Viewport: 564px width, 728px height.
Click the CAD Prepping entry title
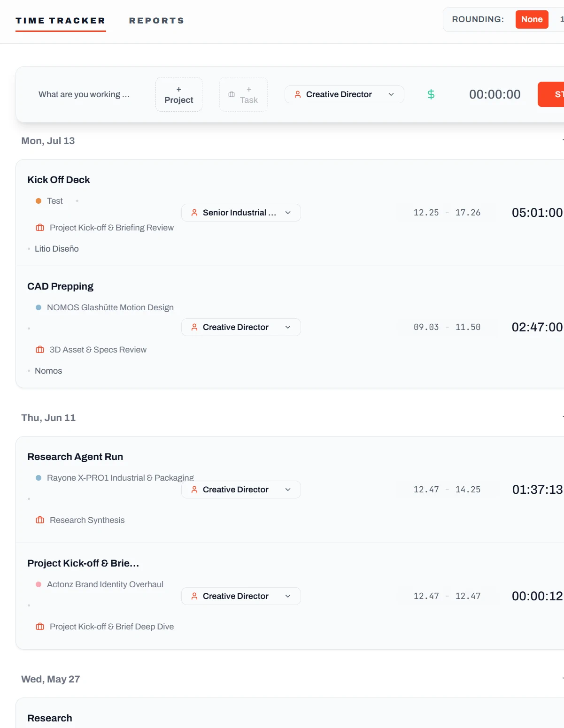(60, 286)
